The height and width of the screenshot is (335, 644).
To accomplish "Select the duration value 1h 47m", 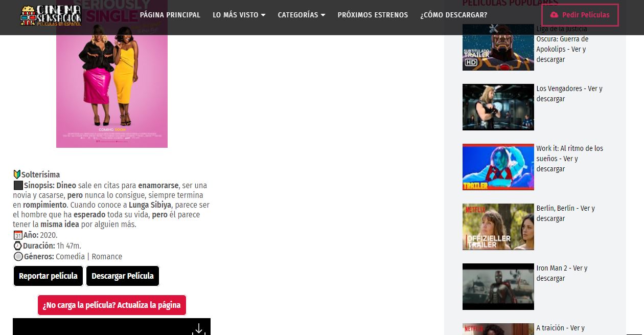I will click(x=69, y=246).
